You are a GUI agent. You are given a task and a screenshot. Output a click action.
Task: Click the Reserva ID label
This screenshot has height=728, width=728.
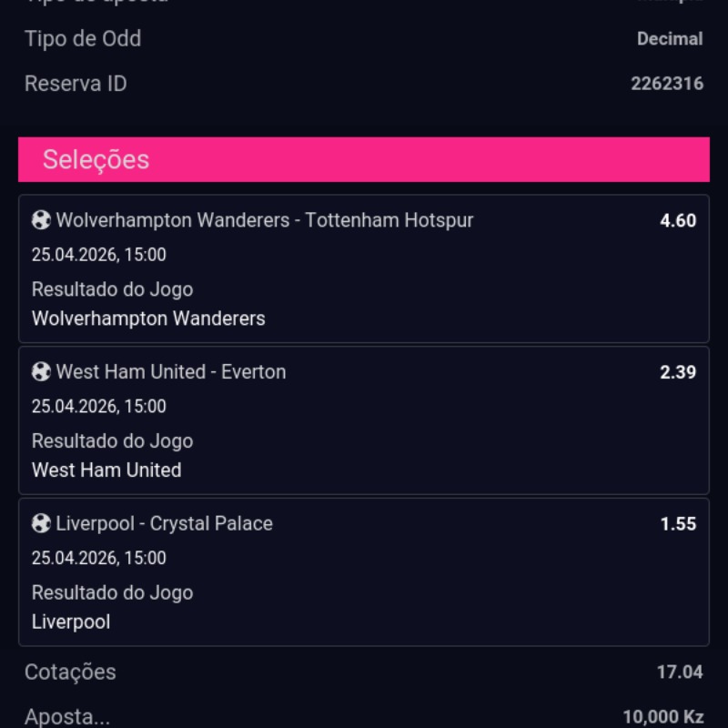(76, 84)
